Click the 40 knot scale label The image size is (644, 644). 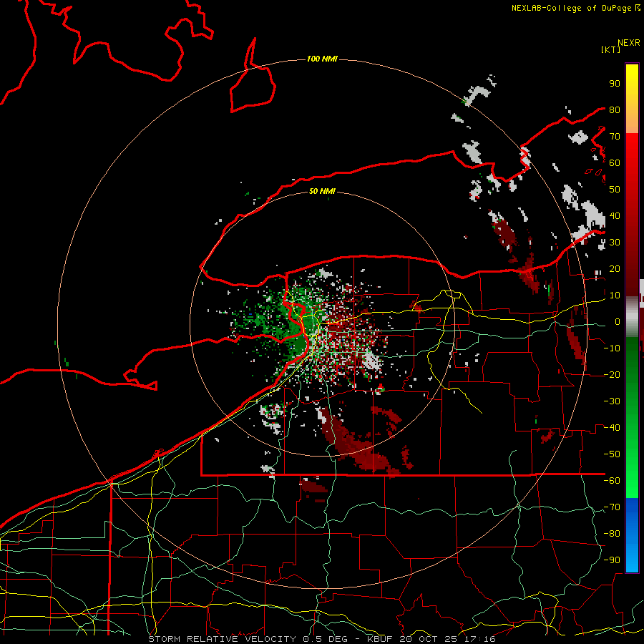coord(615,215)
